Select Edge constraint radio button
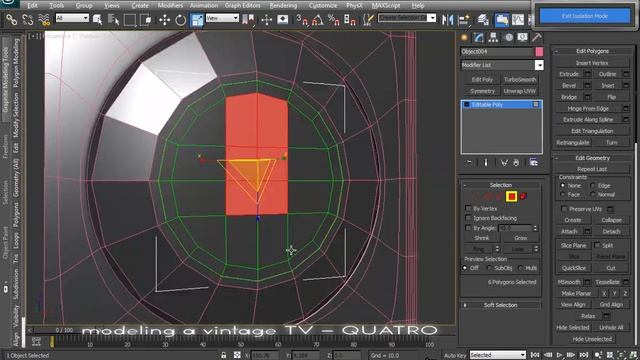This screenshot has width=640, height=360. coord(593,185)
